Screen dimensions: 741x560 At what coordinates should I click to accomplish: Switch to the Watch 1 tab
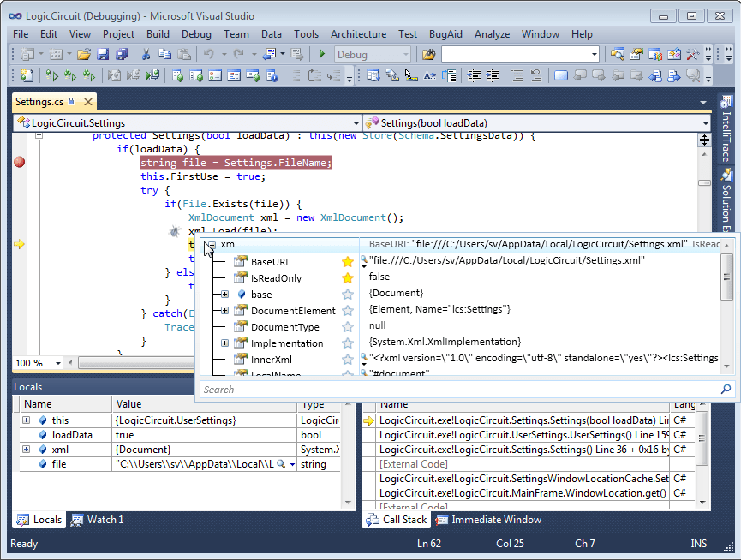point(97,520)
